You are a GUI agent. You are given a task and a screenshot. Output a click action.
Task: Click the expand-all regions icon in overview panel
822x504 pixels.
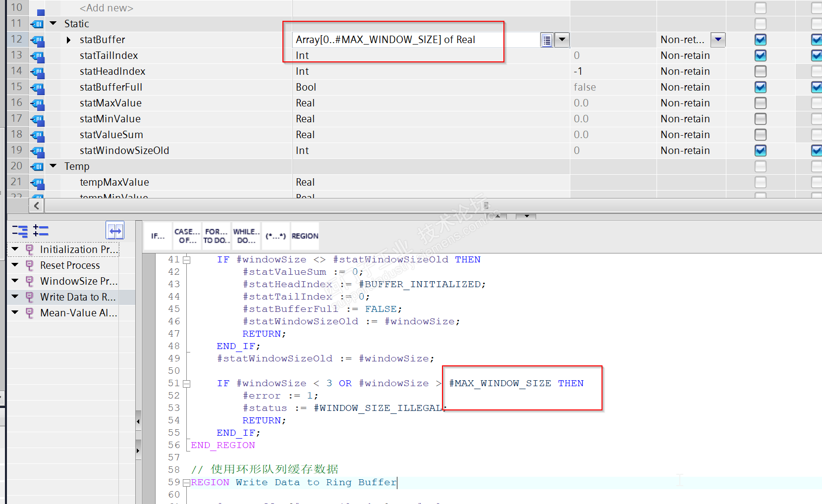point(41,231)
